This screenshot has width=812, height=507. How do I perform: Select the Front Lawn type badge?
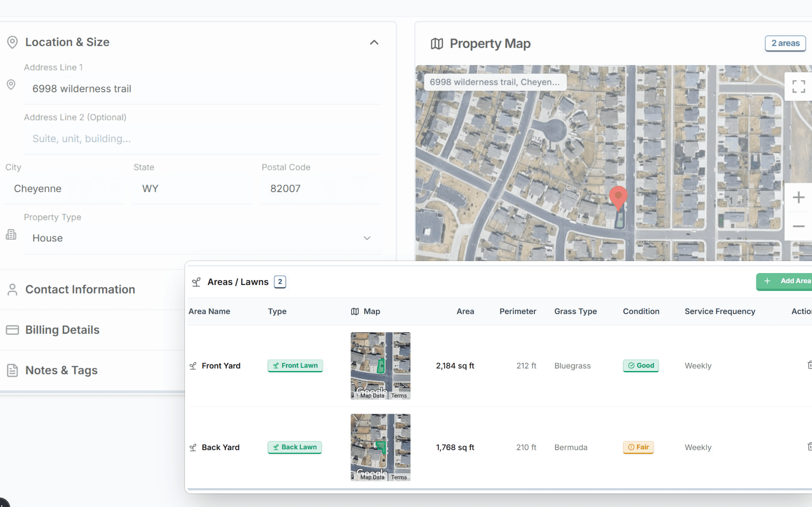(295, 365)
